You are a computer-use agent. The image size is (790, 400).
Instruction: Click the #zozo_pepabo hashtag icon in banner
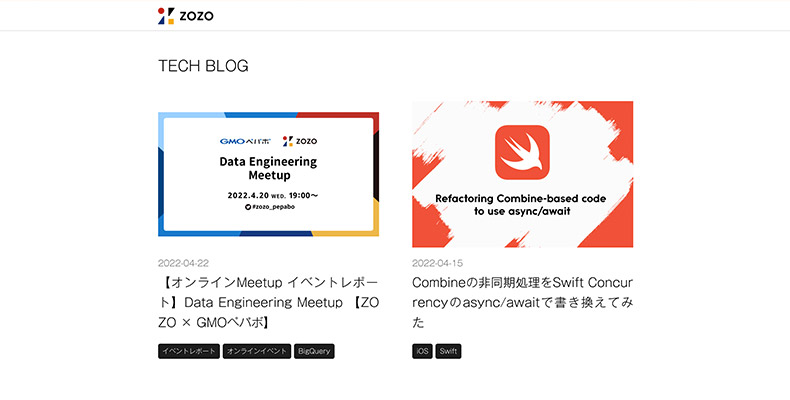248,207
